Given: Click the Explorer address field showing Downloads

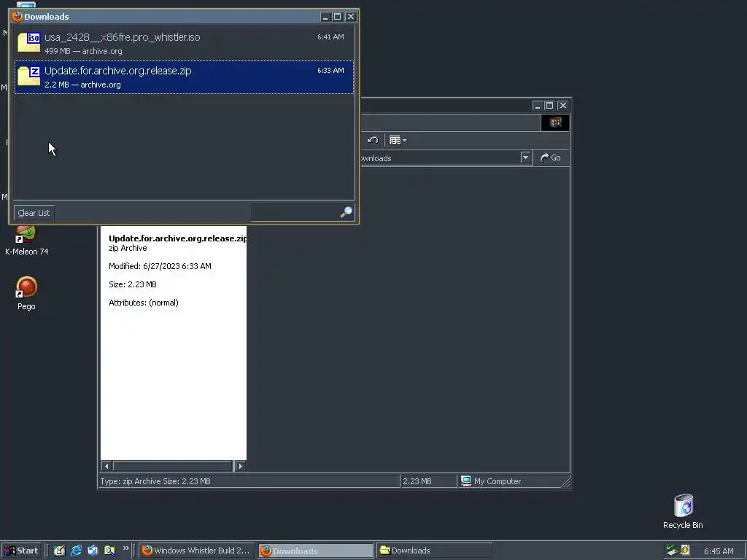Looking at the screenshot, I should click(x=438, y=158).
